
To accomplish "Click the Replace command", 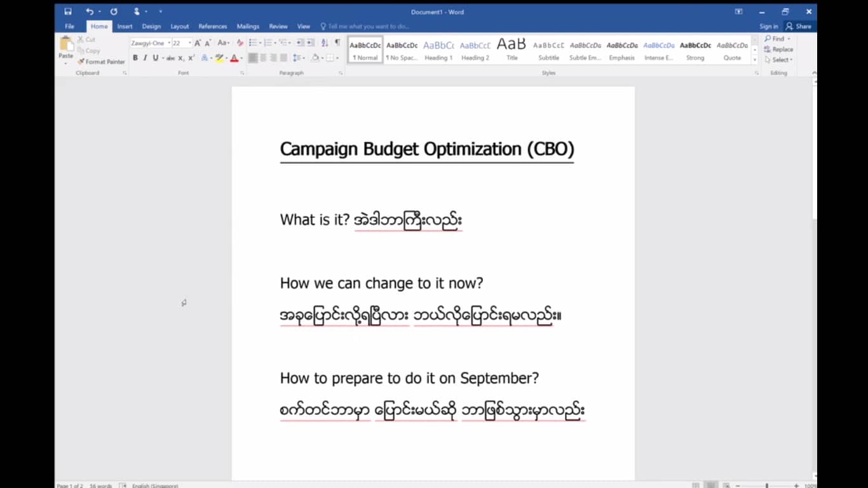I will [778, 49].
